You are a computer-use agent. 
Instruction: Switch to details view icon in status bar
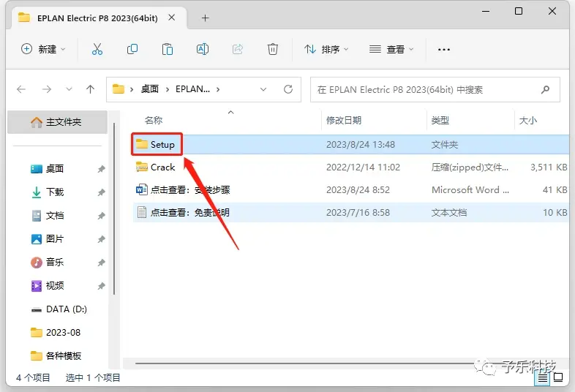[x=542, y=377]
